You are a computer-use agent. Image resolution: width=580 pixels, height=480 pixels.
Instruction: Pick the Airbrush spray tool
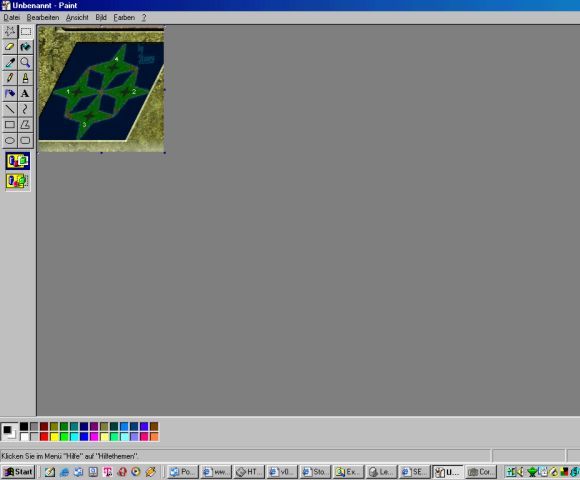click(10, 94)
